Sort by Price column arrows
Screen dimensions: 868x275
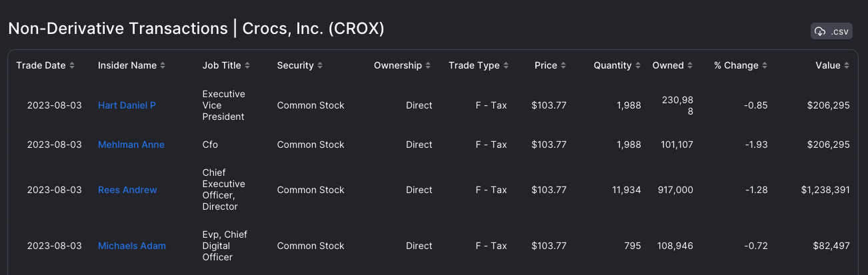click(x=563, y=65)
